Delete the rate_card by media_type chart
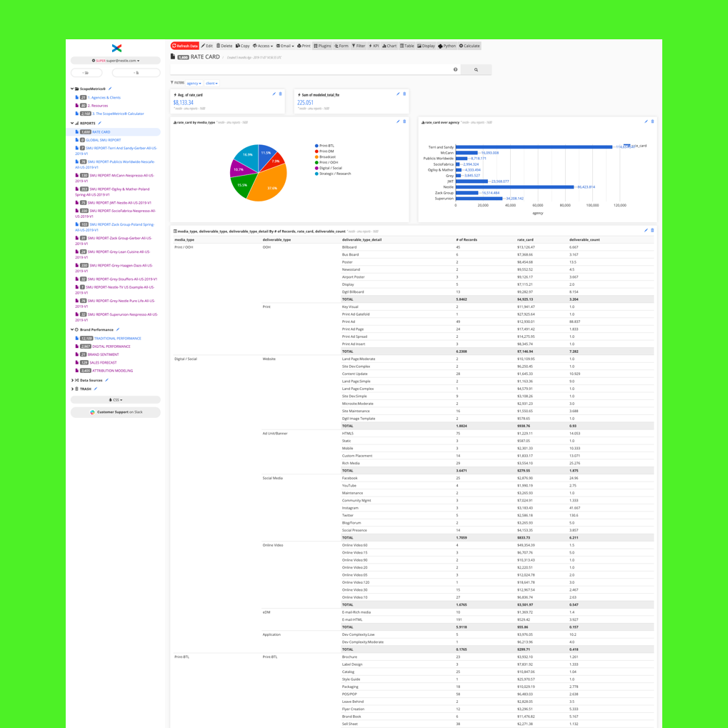The image size is (728, 728). coord(404,121)
